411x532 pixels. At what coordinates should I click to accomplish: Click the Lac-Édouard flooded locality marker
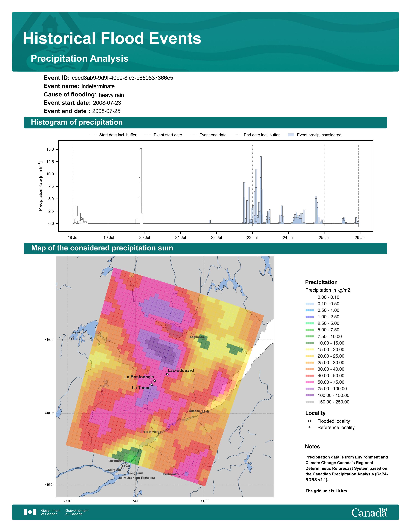click(x=167, y=374)
